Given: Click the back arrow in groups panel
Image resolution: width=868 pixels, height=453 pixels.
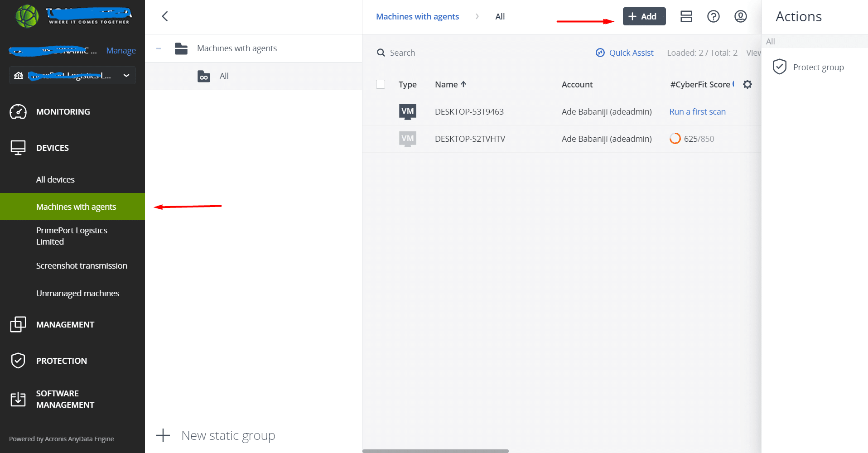Looking at the screenshot, I should pyautogui.click(x=165, y=17).
